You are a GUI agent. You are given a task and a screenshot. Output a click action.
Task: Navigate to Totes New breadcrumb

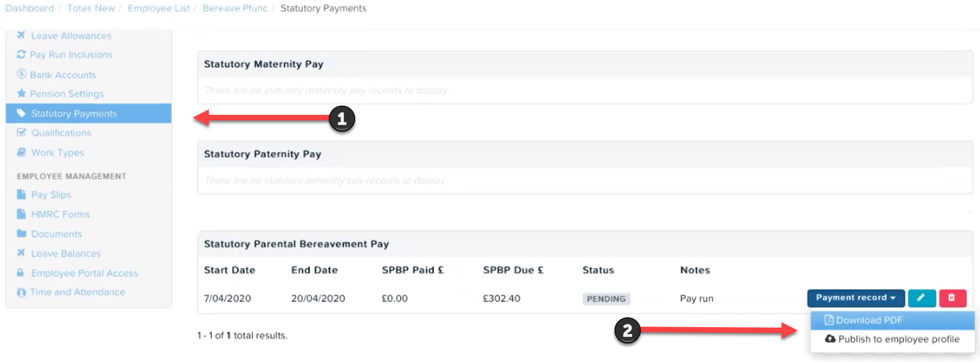tap(91, 8)
